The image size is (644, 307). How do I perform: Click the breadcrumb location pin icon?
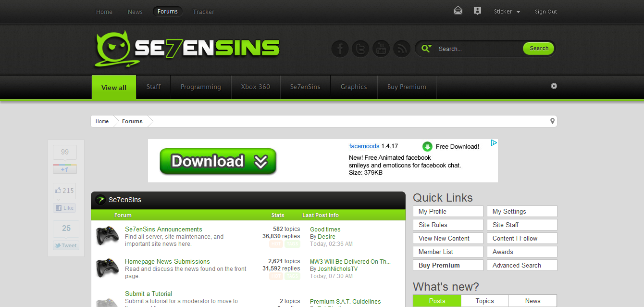[x=552, y=121]
